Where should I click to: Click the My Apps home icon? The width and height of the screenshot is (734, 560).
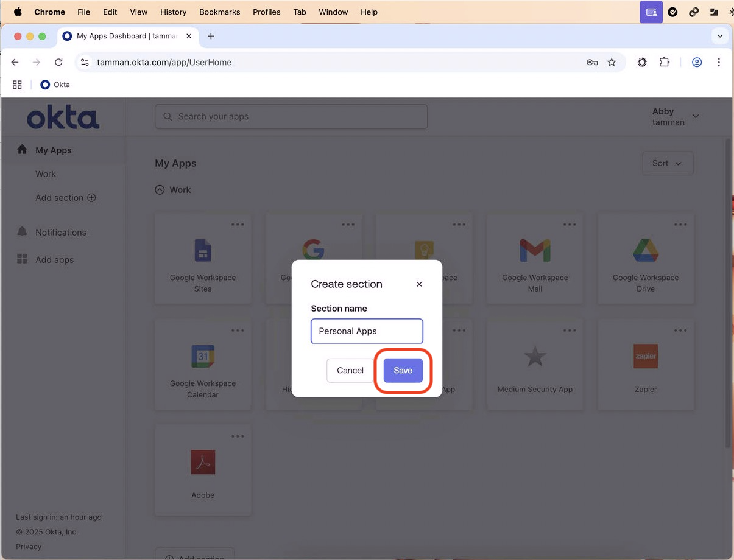pyautogui.click(x=22, y=149)
